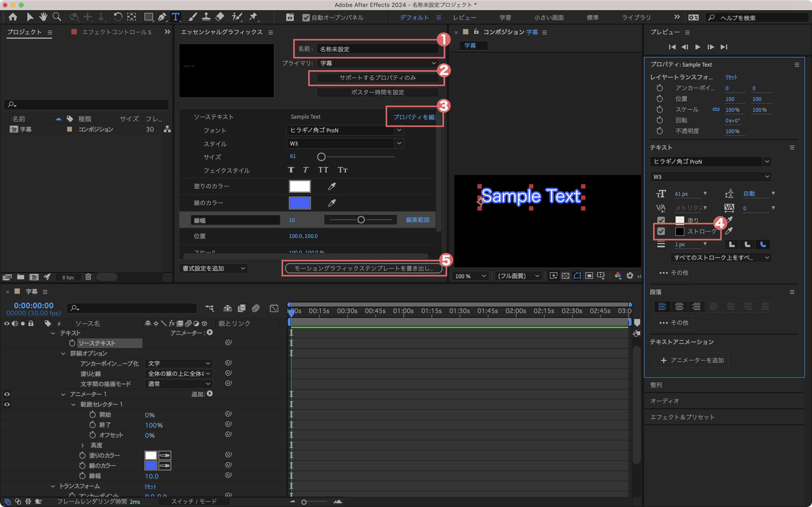Image resolution: width=812 pixels, height=507 pixels.
Task: Toggle the ストローク checkbox
Action: pos(661,231)
